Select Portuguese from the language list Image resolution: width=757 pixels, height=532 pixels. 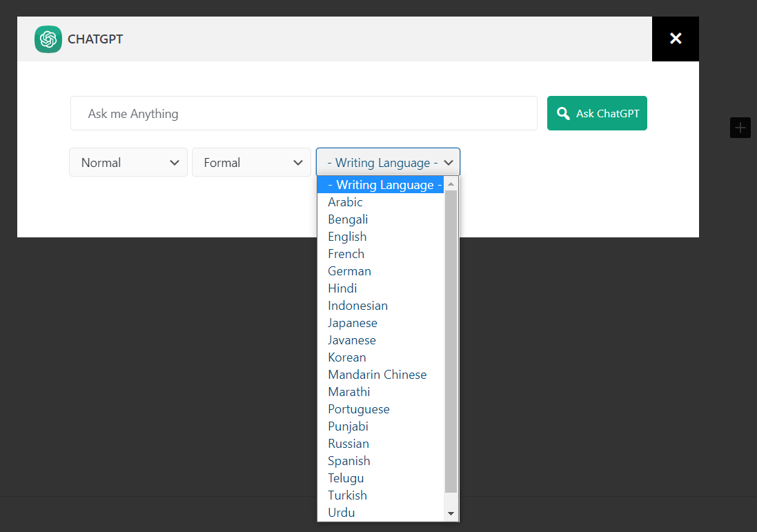[x=359, y=408]
